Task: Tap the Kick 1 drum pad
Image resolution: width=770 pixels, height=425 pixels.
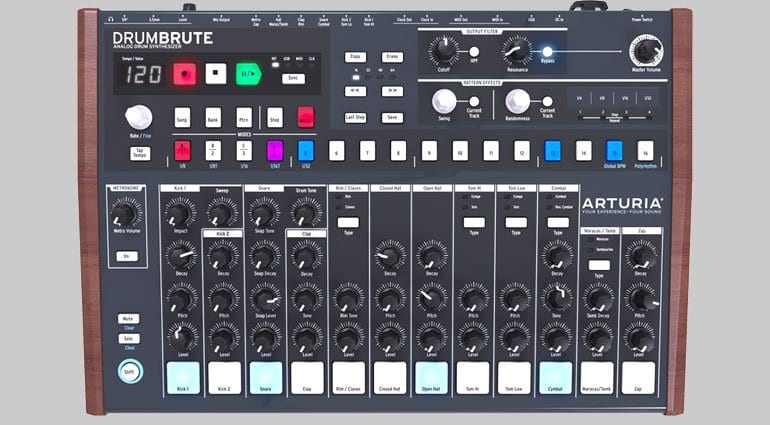Action: pos(183,378)
